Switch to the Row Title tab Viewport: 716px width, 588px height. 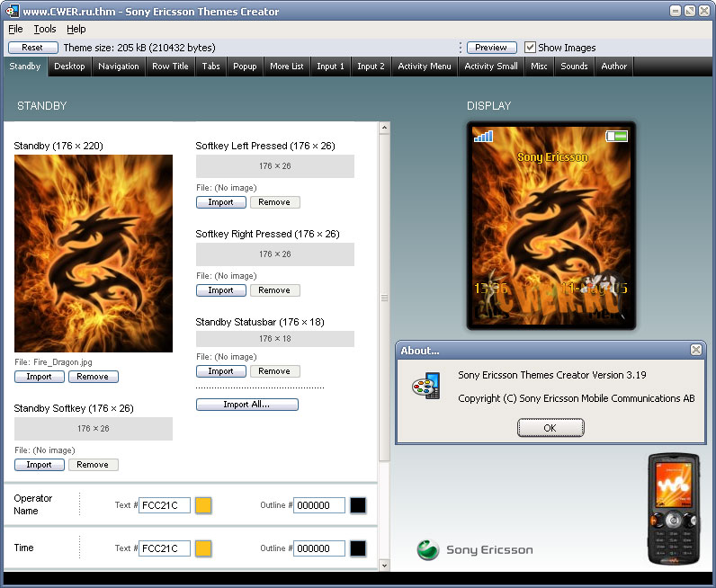point(170,67)
